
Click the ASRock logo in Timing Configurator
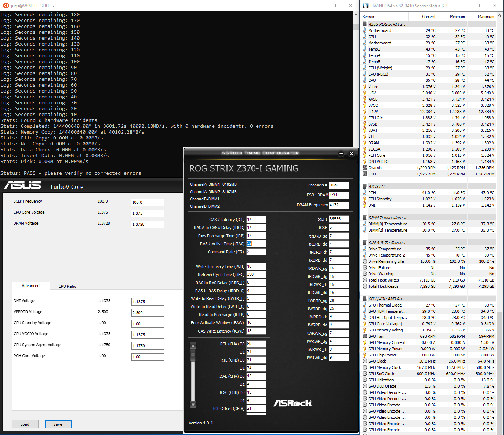point(293,403)
